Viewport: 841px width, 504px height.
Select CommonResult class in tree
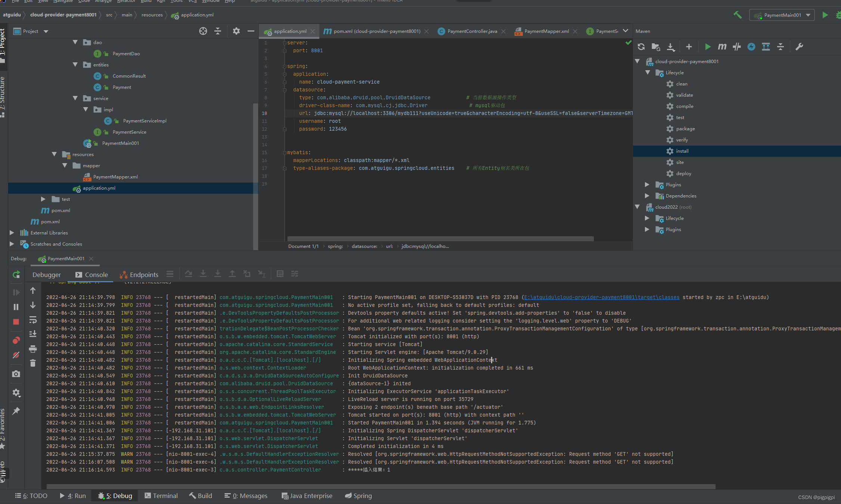click(129, 76)
